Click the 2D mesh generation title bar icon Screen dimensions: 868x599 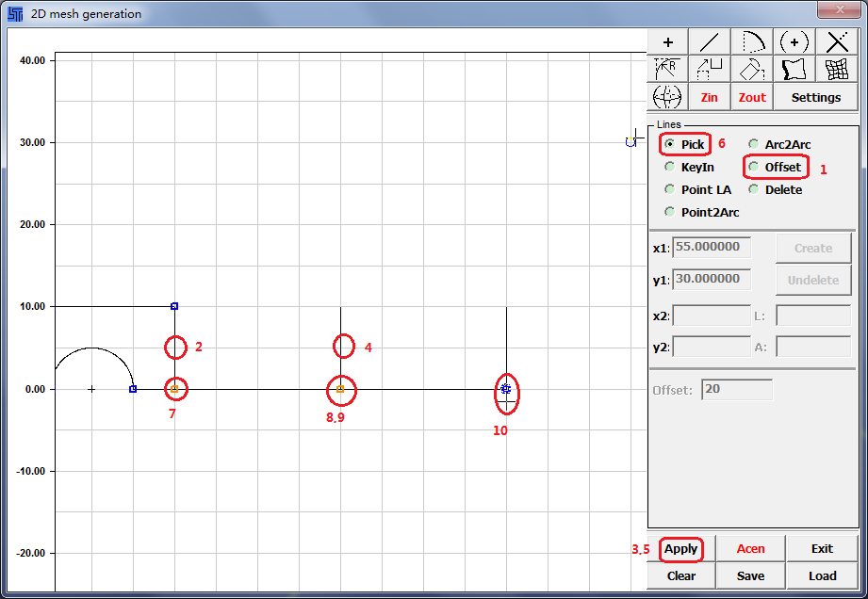click(15, 14)
